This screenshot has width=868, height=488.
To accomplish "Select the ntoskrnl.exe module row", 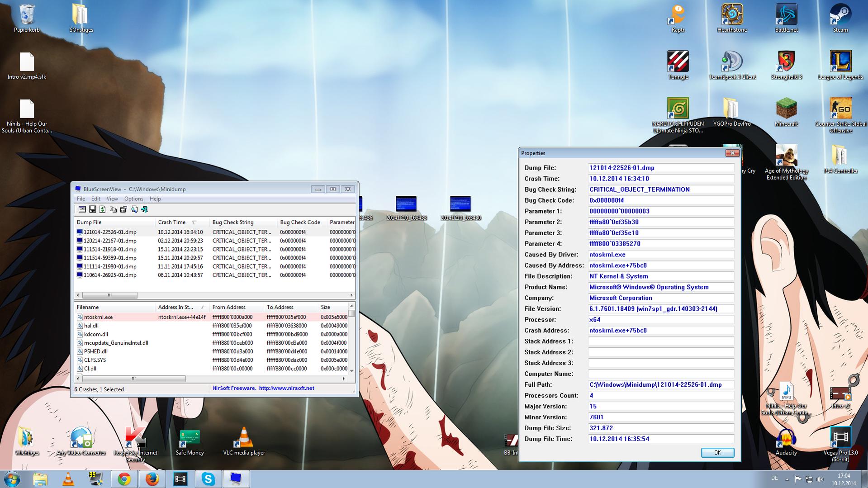I will pyautogui.click(x=211, y=317).
